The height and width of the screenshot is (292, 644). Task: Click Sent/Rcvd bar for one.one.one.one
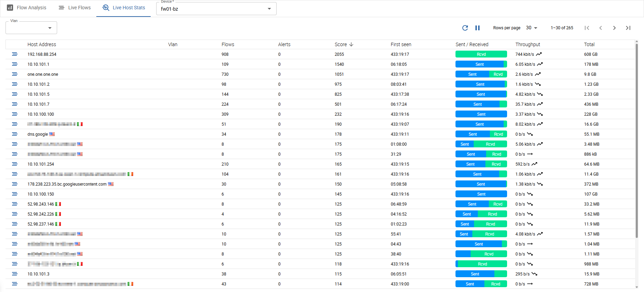[481, 74]
